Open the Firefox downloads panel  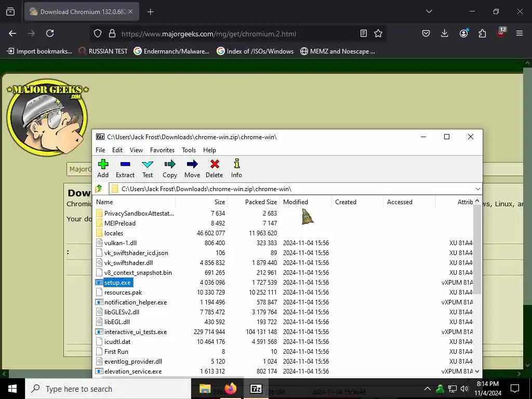(445, 33)
